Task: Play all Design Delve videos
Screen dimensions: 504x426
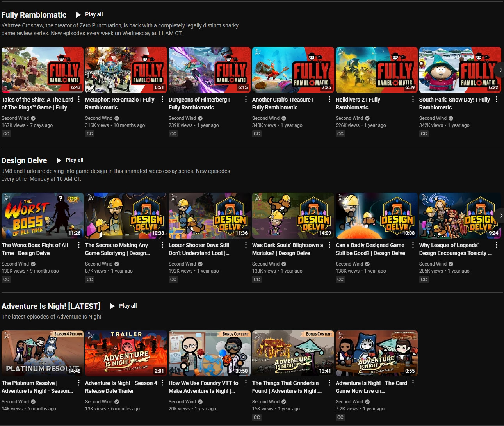Action: click(70, 160)
